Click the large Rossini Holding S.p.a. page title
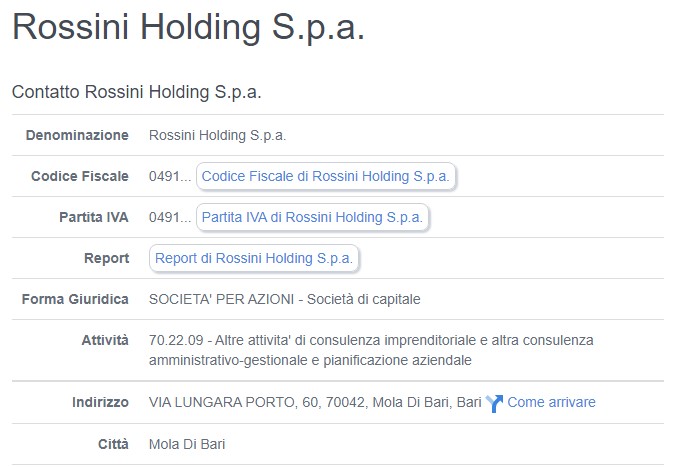The image size is (690, 467). pyautogui.click(x=189, y=27)
